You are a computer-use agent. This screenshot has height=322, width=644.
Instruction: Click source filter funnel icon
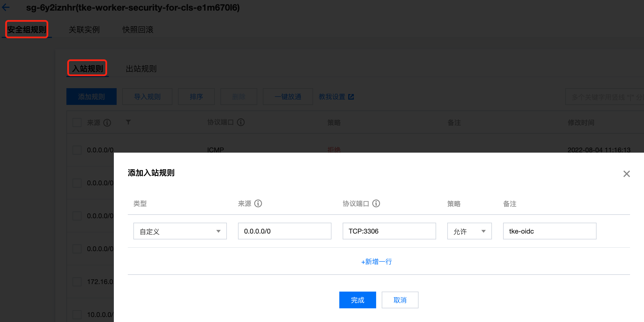(128, 122)
